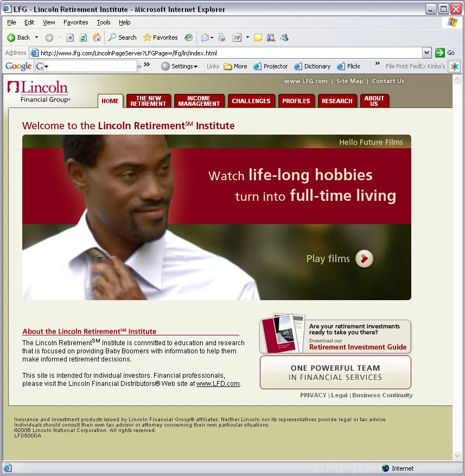Open the Help menu
The width and height of the screenshot is (465, 476).
click(x=124, y=22)
